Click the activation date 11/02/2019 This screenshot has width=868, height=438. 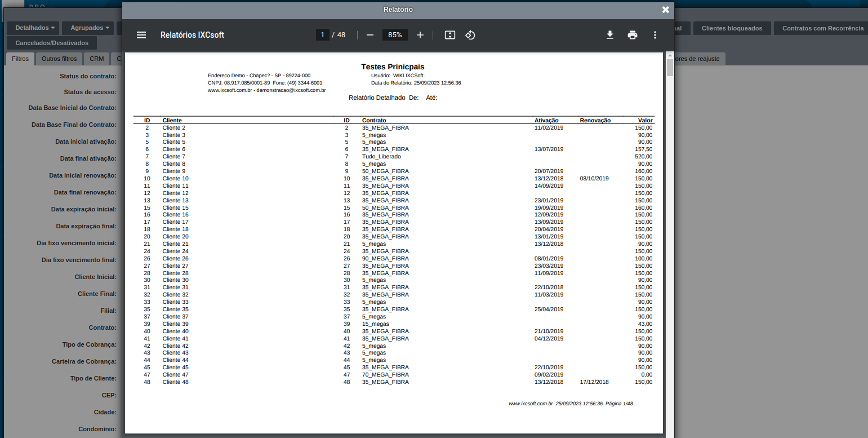coord(549,128)
